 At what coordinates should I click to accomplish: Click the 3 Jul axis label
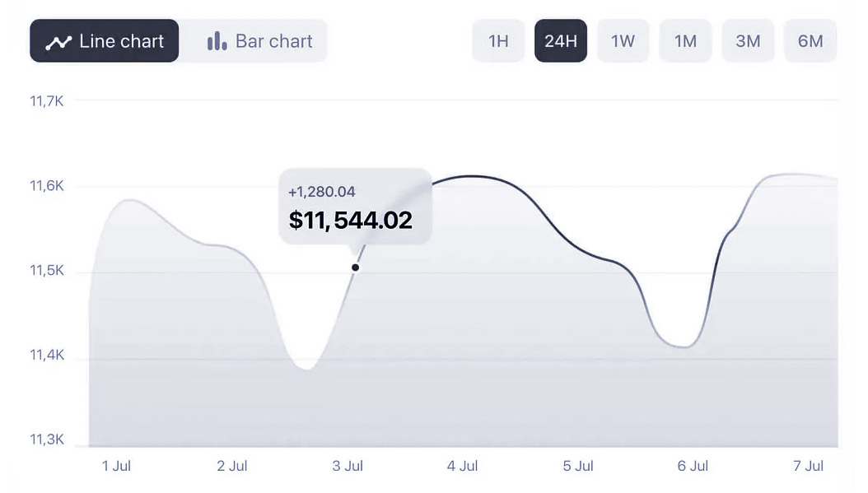tap(348, 466)
